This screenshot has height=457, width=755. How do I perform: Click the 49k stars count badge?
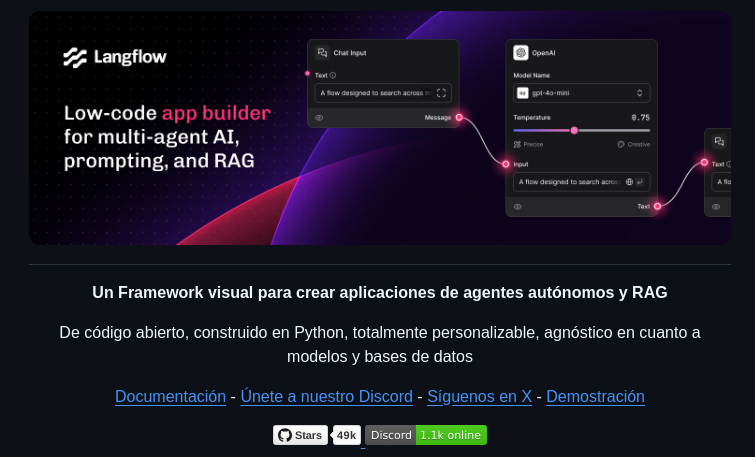347,435
